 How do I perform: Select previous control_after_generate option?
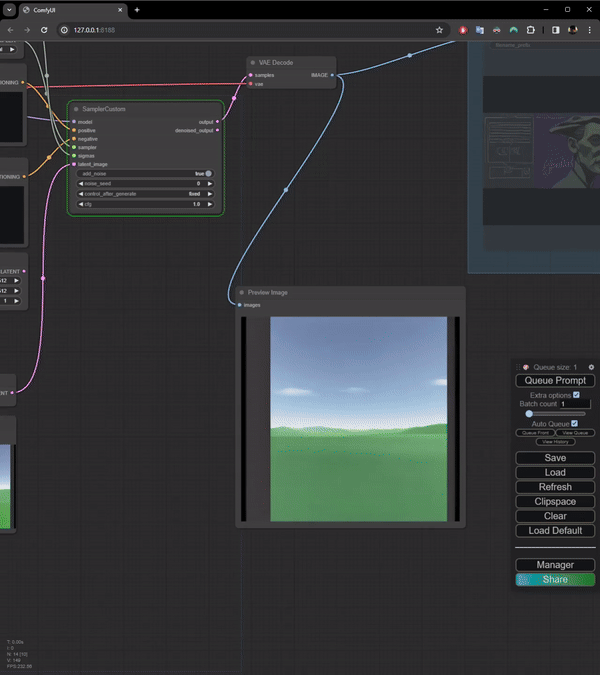point(80,194)
